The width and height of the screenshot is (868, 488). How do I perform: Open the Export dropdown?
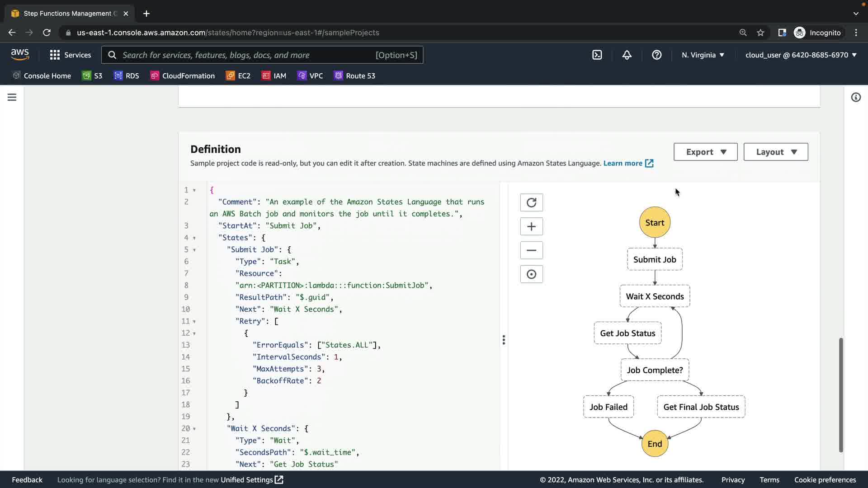[x=705, y=152]
